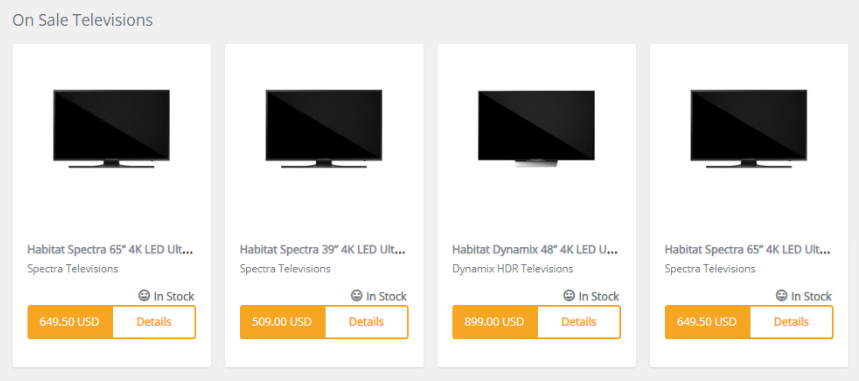Click Habitat Dynamix 48" TV image

[536, 128]
